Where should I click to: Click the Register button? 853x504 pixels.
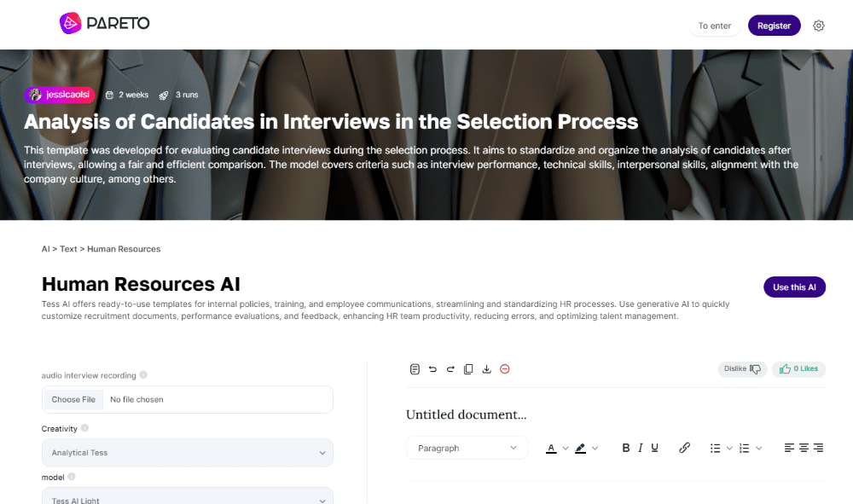tap(775, 26)
